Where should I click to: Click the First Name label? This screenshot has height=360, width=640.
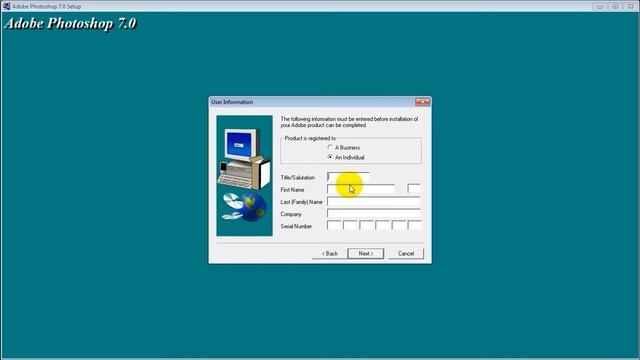coord(292,190)
